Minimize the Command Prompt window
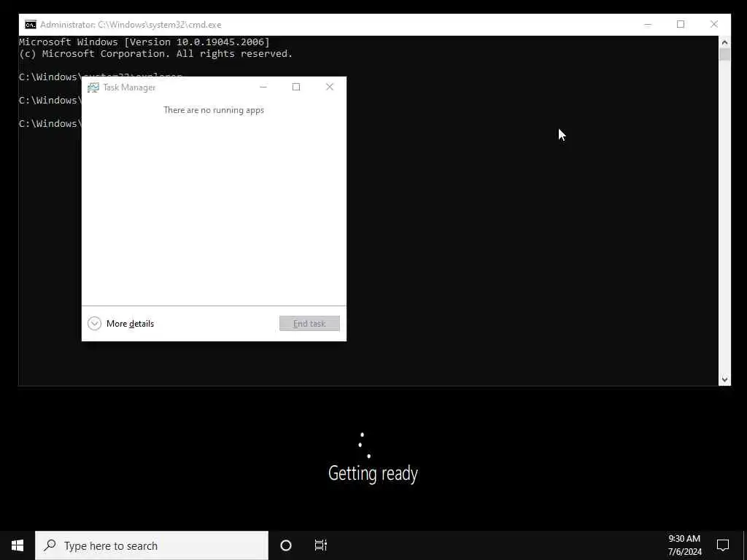747x560 pixels. point(648,25)
